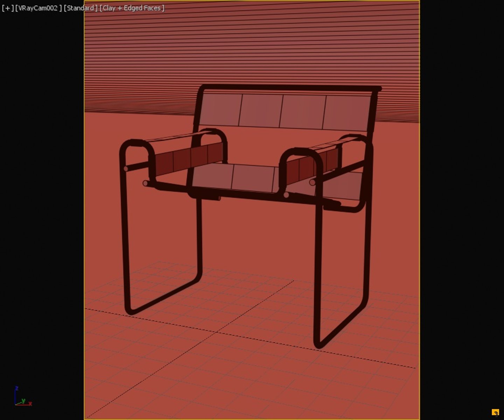Click the XYZ axis tripod gizmo
Image resolution: width=504 pixels, height=420 pixels.
click(23, 397)
